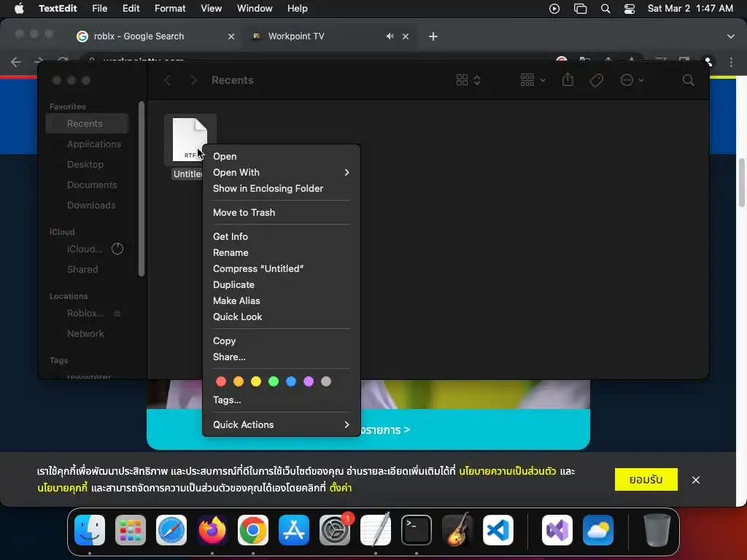This screenshot has height=560, width=747.
Task: Open Spotlight search in menu bar
Action: [x=605, y=9]
